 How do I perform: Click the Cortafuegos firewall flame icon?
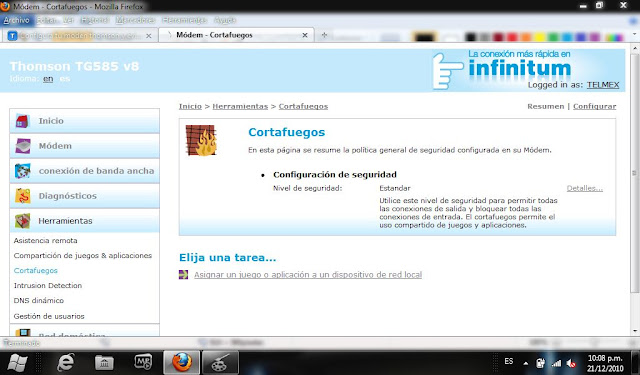click(201, 140)
